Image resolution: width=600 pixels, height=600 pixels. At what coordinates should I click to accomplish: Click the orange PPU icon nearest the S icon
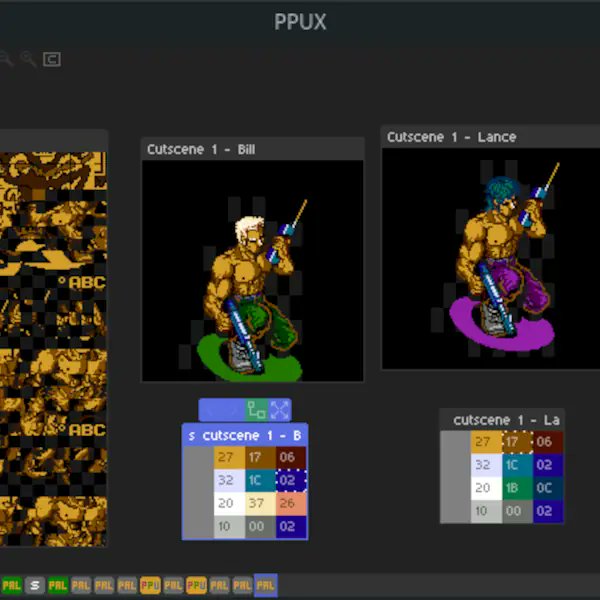point(150,585)
